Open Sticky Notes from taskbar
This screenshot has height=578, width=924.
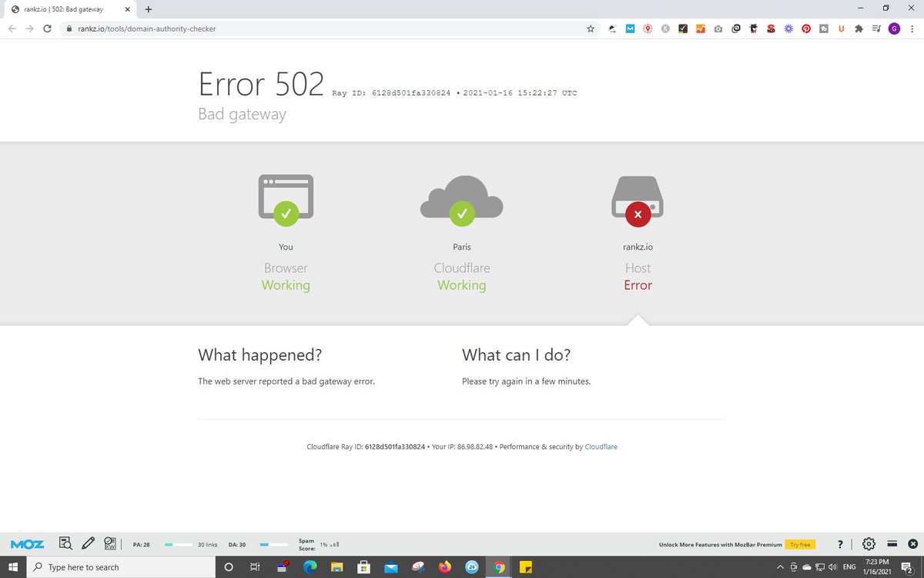click(x=527, y=567)
